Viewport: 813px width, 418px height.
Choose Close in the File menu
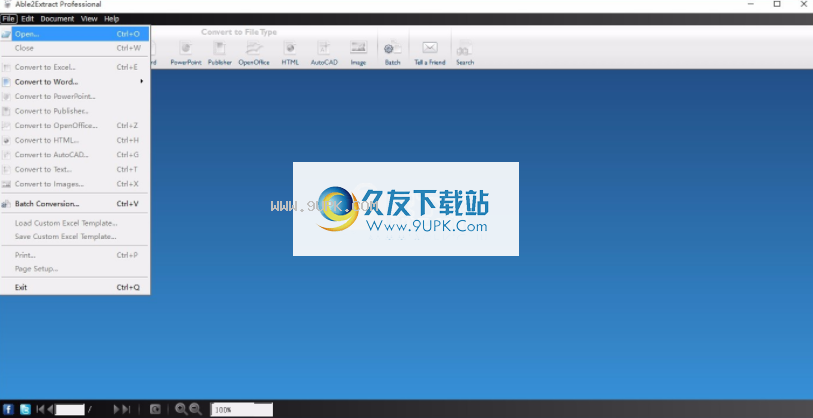coord(75,48)
